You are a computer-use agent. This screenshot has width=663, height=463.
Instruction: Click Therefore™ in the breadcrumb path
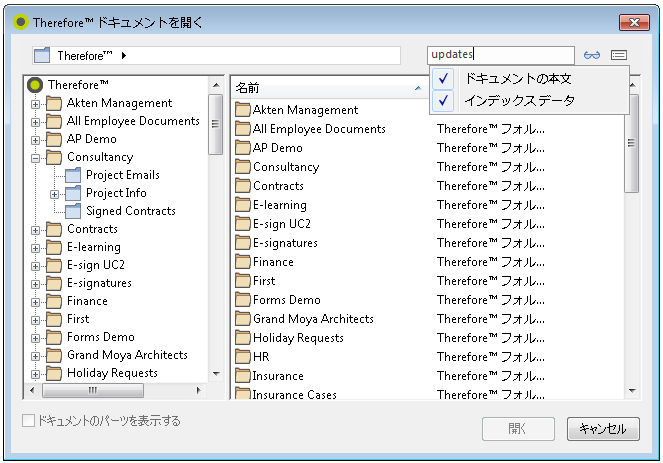(x=85, y=55)
